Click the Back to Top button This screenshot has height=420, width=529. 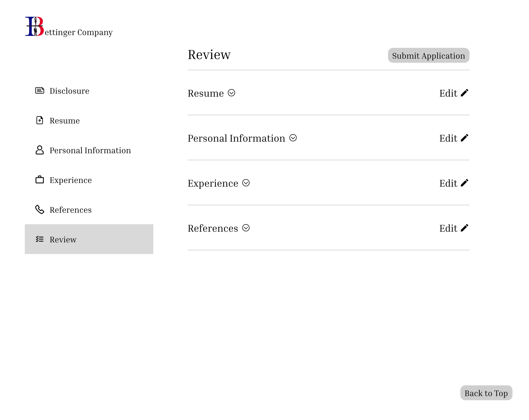[x=486, y=393]
